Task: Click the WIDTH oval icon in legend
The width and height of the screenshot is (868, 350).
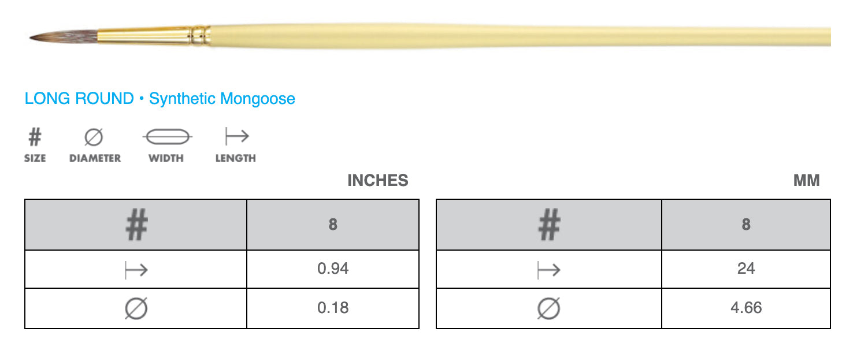Action: click(x=166, y=137)
